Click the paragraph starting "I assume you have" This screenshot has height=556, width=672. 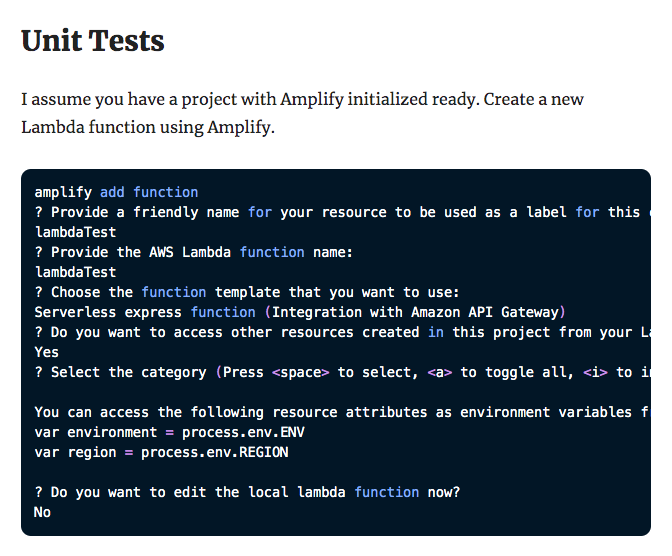(x=303, y=113)
